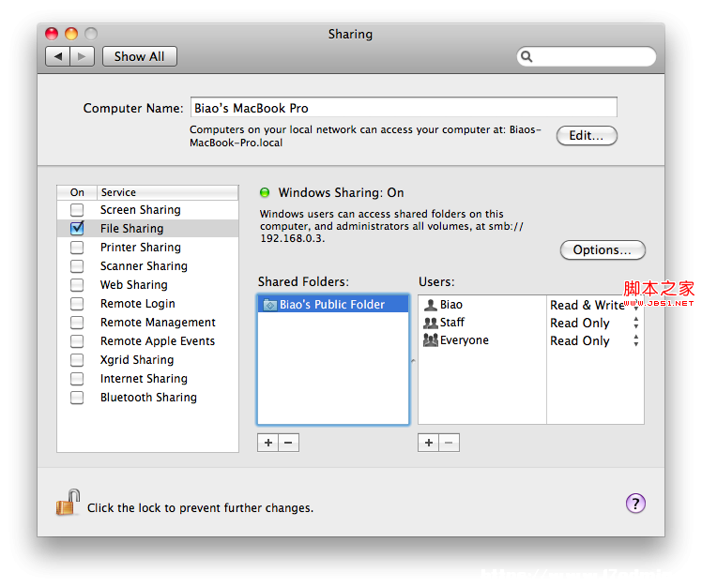Click the Edit... button
Image resolution: width=702 pixels, height=588 pixels.
click(x=587, y=136)
